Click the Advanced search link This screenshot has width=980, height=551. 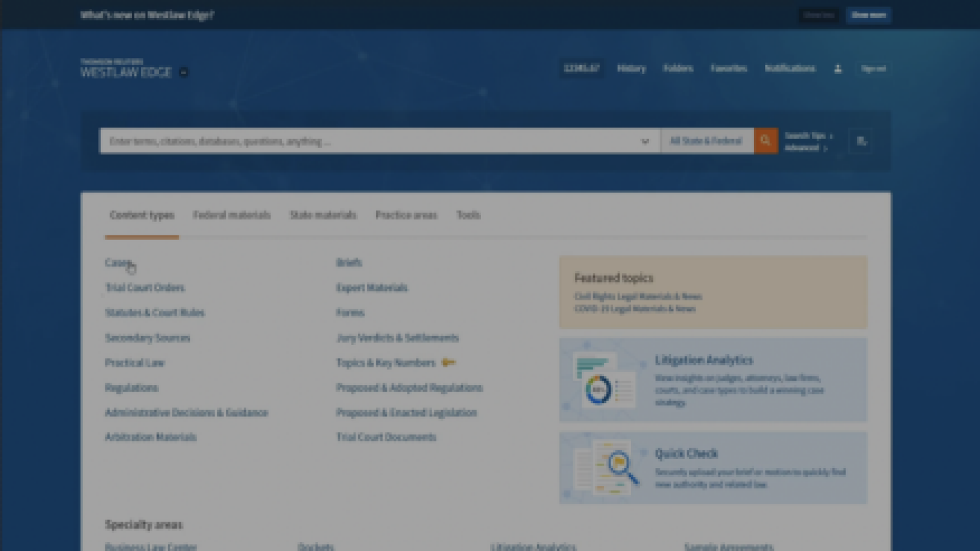(x=802, y=147)
